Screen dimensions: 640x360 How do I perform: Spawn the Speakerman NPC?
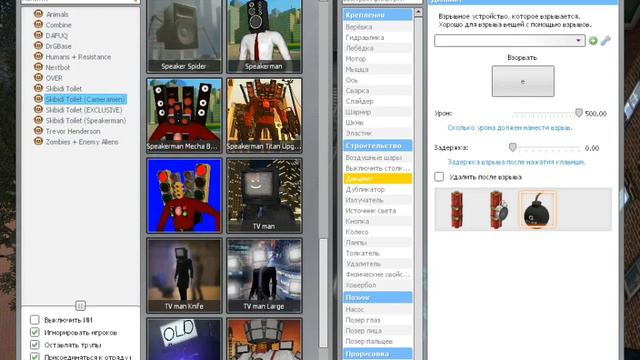click(x=264, y=37)
